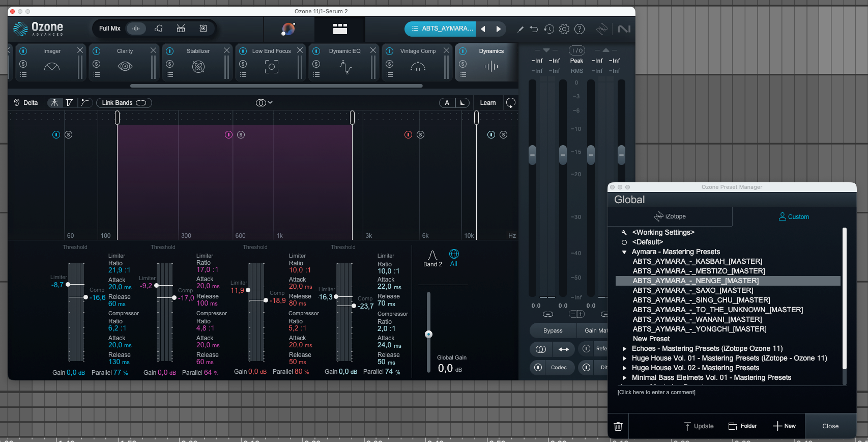Remove the Imager module

tap(80, 50)
